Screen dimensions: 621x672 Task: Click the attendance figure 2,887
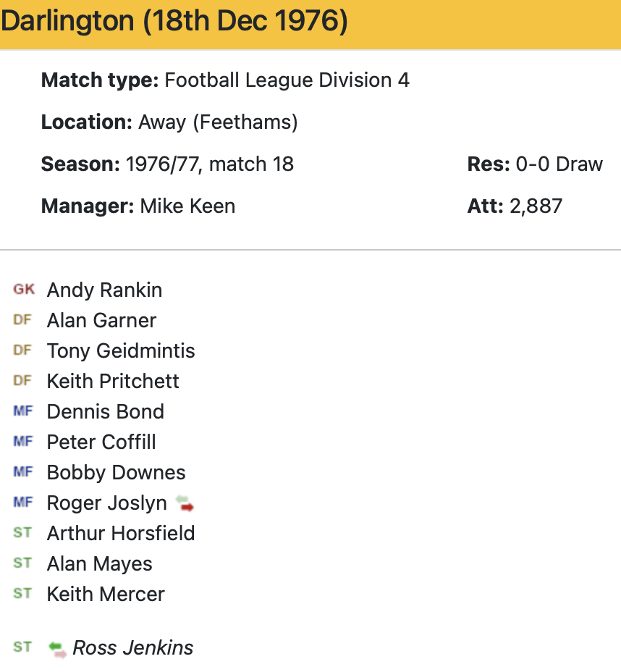point(536,206)
